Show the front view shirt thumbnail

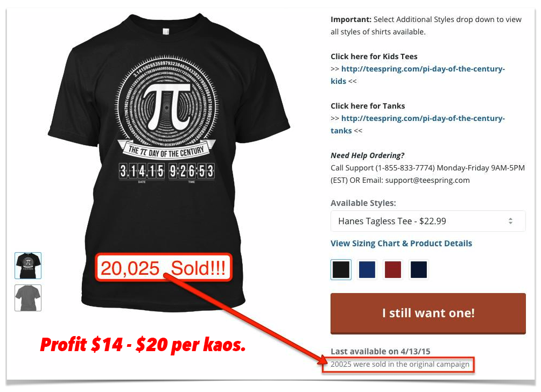(x=28, y=266)
